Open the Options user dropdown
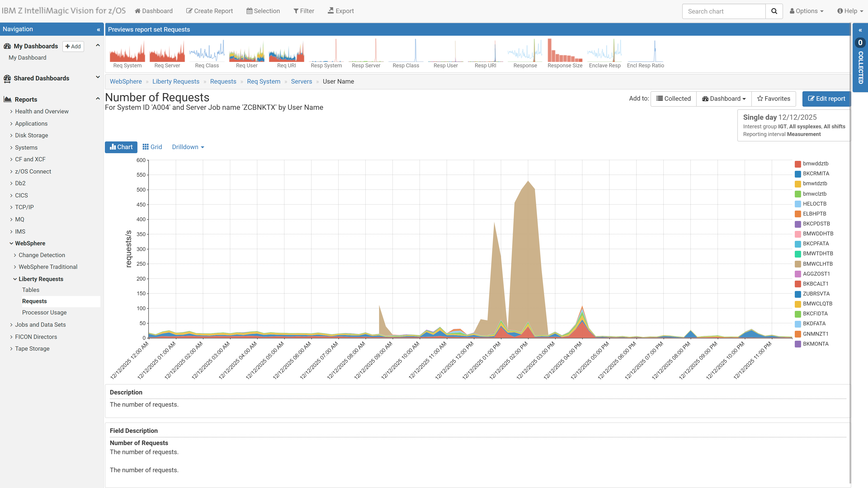 point(806,11)
